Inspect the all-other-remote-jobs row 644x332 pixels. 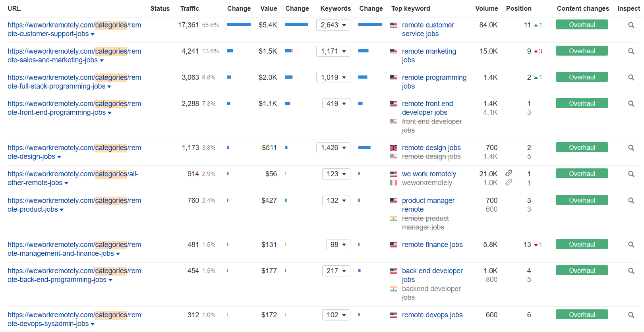[x=631, y=174]
